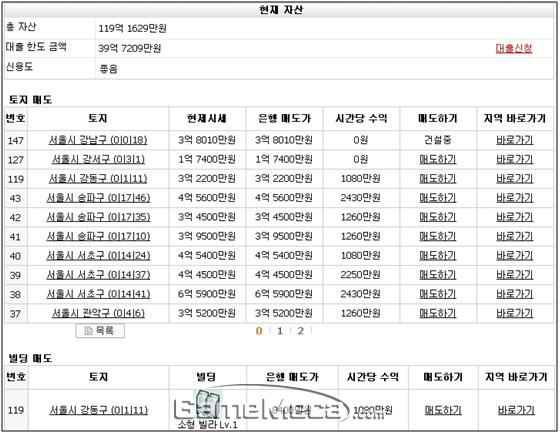560x433 pixels.
Task: Click 매도하기 in the building sale table
Action: tap(443, 410)
